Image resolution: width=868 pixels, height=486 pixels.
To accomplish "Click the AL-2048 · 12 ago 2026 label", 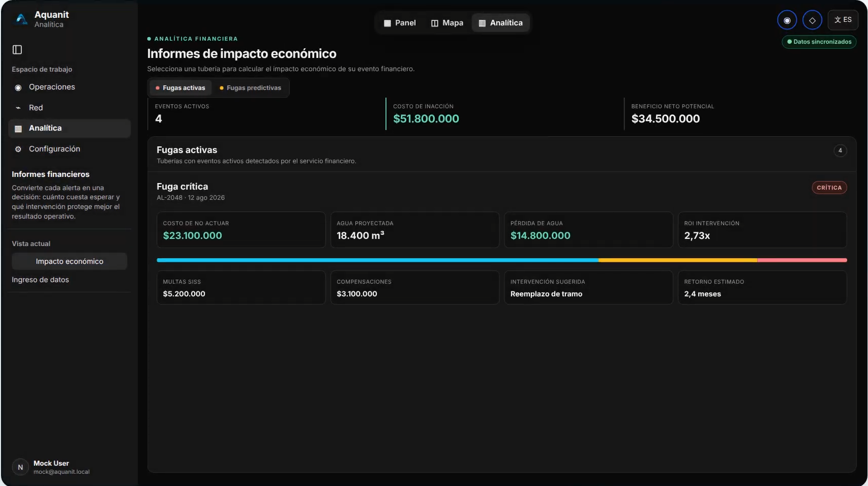I will coord(191,198).
